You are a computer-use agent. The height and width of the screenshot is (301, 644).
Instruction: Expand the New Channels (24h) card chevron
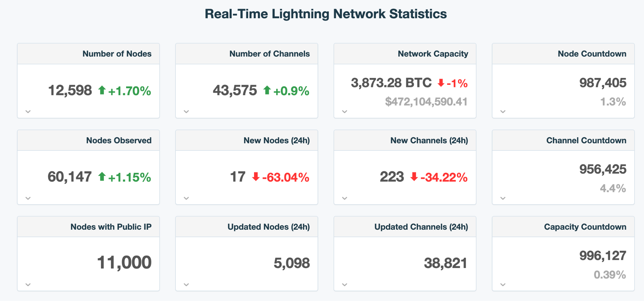coord(345,198)
